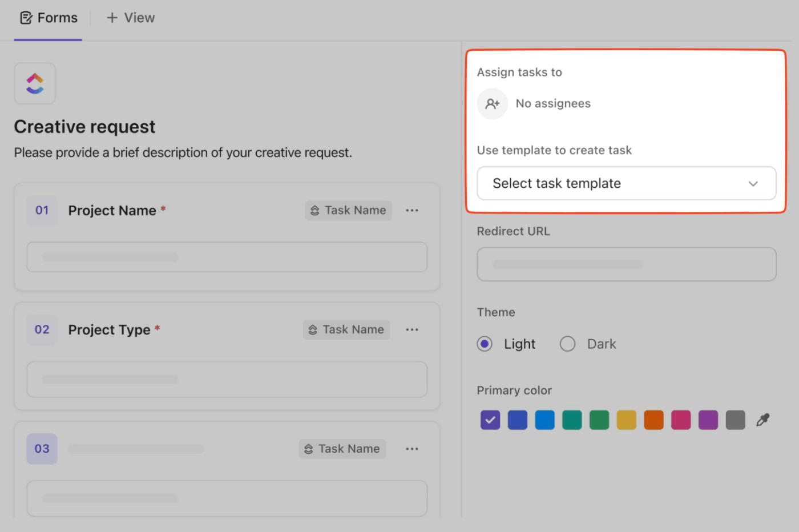Open the assignee picker via the person icon
The height and width of the screenshot is (532, 799).
click(492, 103)
